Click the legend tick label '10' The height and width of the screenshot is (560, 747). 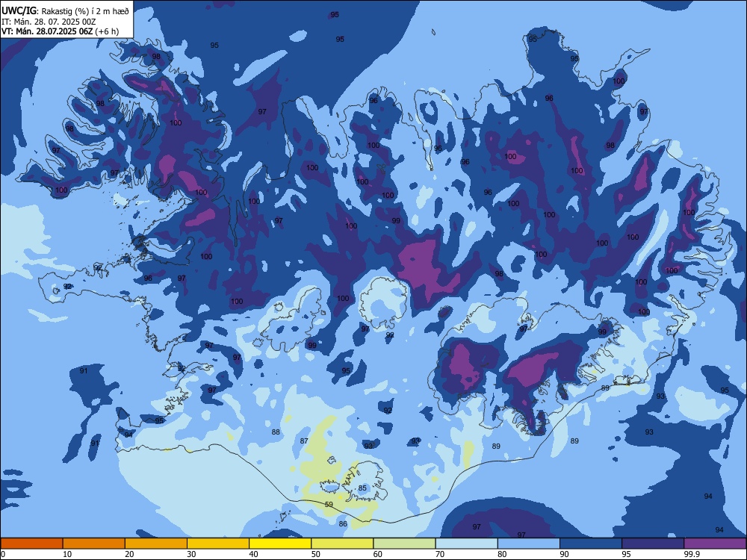click(67, 554)
